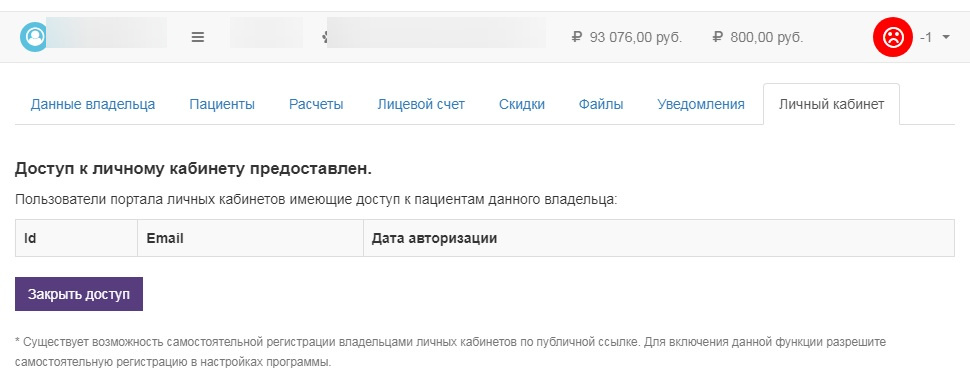Click the Email column header
The height and width of the screenshot is (383, 970).
[x=251, y=238]
